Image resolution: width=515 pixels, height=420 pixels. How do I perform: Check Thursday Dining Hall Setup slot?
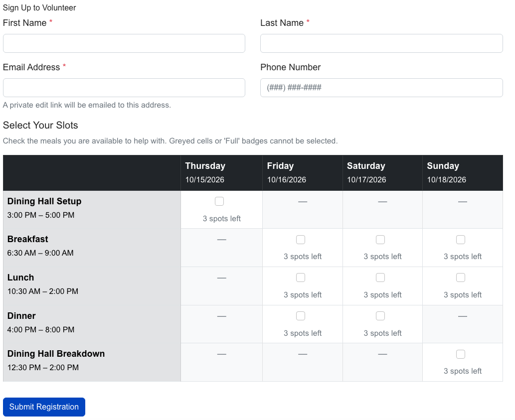pyautogui.click(x=219, y=201)
